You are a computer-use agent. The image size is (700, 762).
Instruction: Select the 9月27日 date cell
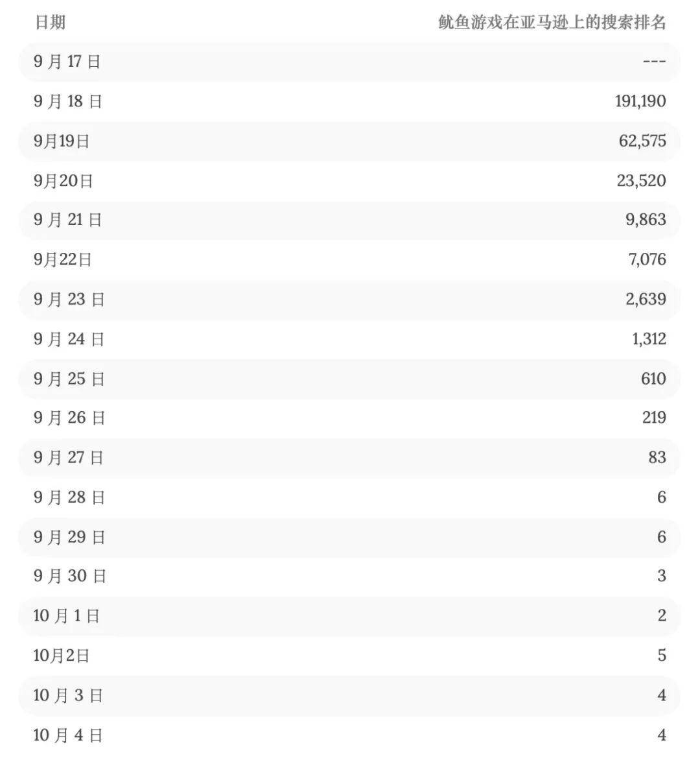[69, 458]
